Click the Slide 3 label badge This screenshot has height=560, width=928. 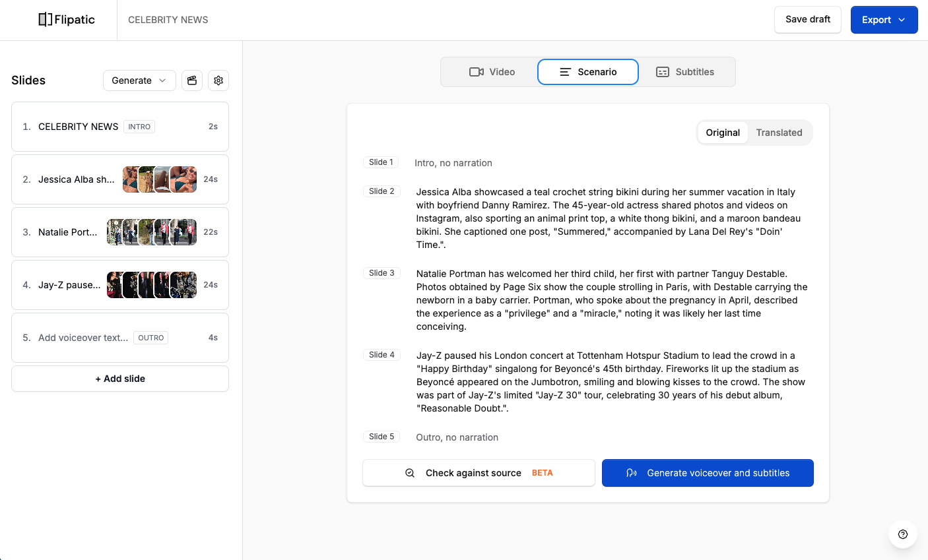tap(381, 273)
